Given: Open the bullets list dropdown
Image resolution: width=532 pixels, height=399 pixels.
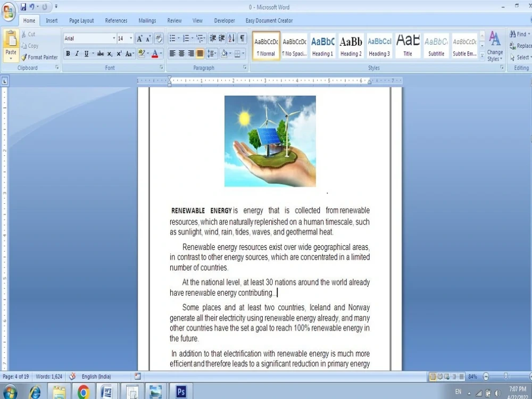Looking at the screenshot, I should pyautogui.click(x=179, y=38).
